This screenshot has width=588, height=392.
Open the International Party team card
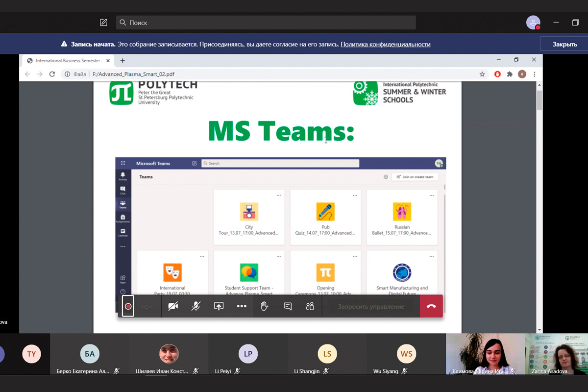pos(172,273)
